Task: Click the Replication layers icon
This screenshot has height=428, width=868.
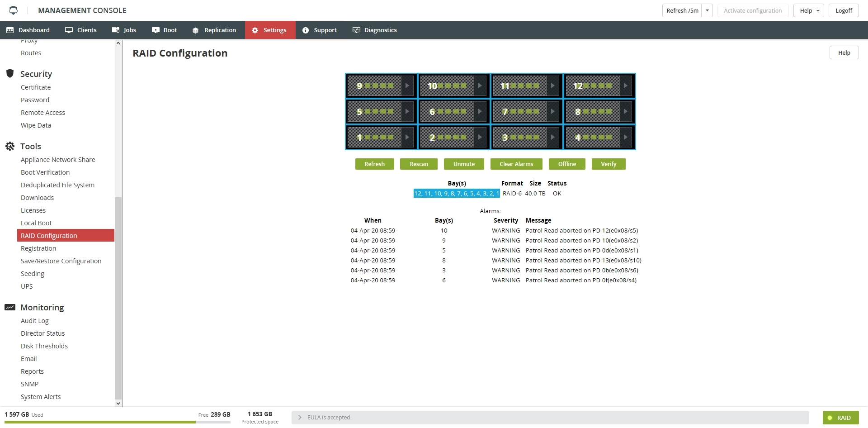Action: click(195, 30)
